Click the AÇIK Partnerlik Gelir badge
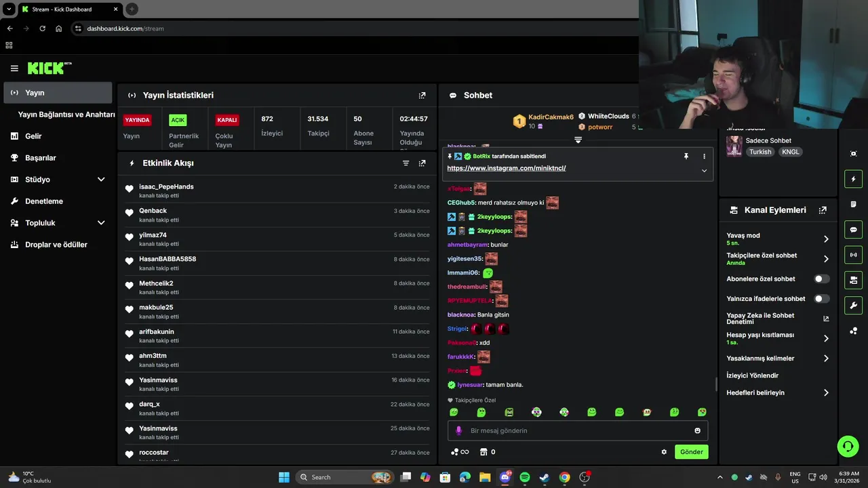 (x=178, y=120)
